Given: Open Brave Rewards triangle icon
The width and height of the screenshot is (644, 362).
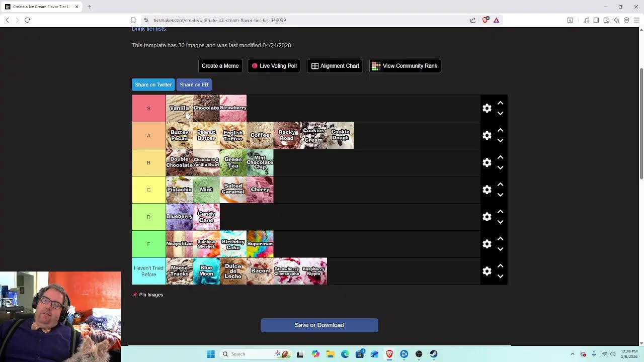Looking at the screenshot, I should (496, 20).
